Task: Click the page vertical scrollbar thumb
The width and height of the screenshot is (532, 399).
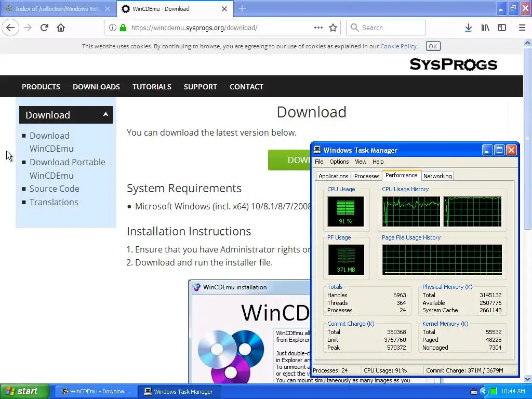Action: click(x=528, y=139)
